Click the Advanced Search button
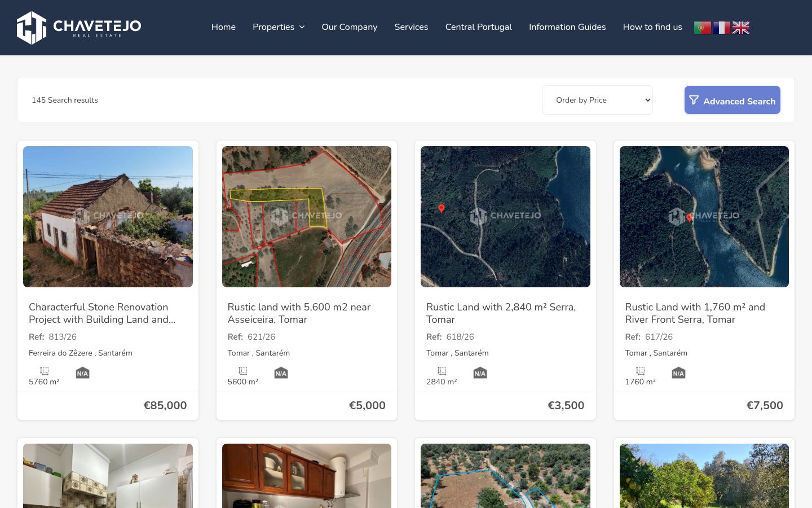 (x=732, y=100)
